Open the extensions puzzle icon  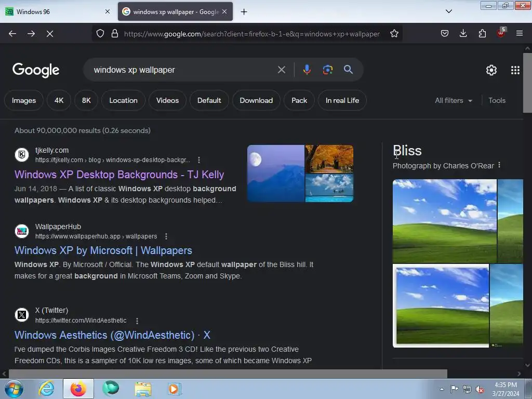coord(482,33)
